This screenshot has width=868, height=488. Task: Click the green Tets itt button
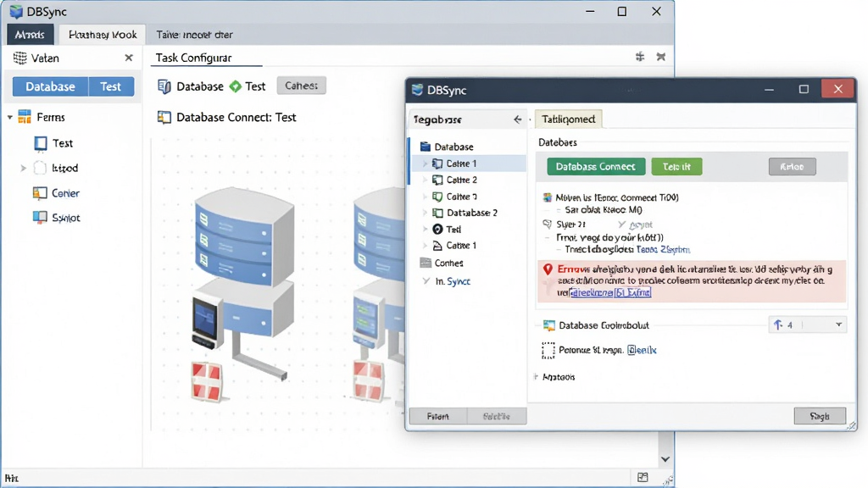pyautogui.click(x=676, y=167)
